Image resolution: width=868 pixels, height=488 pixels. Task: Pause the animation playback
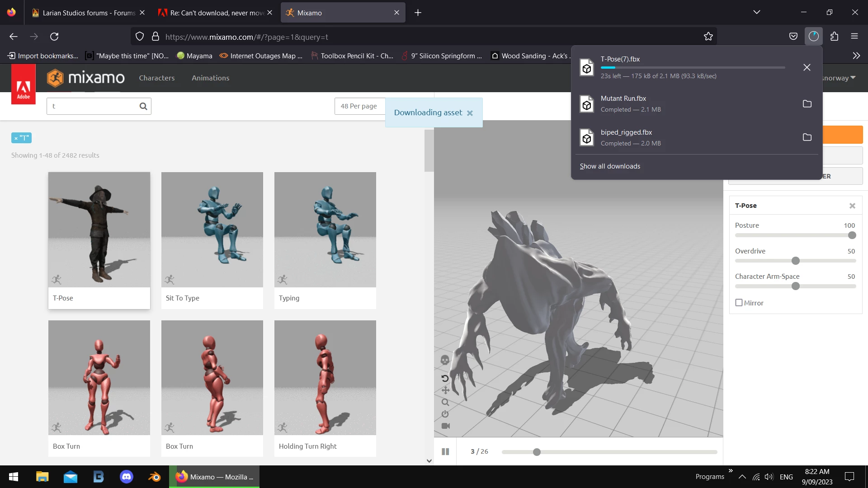(445, 451)
